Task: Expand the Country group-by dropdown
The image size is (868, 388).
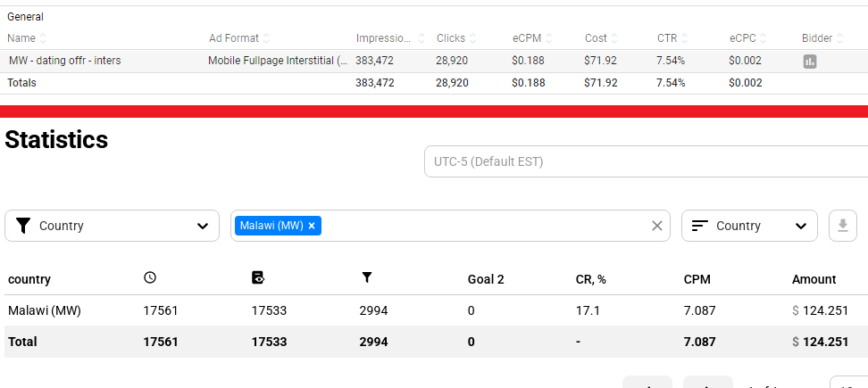Action: pyautogui.click(x=748, y=226)
